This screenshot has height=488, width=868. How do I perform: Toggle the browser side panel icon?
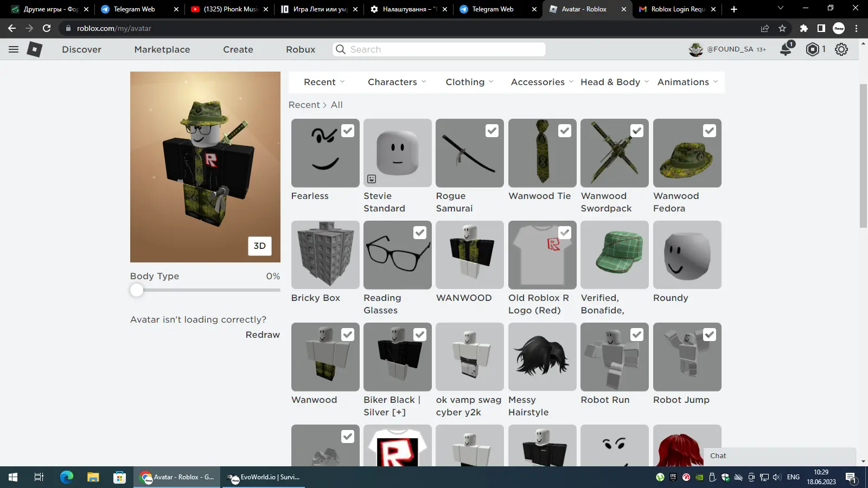pos(821,28)
